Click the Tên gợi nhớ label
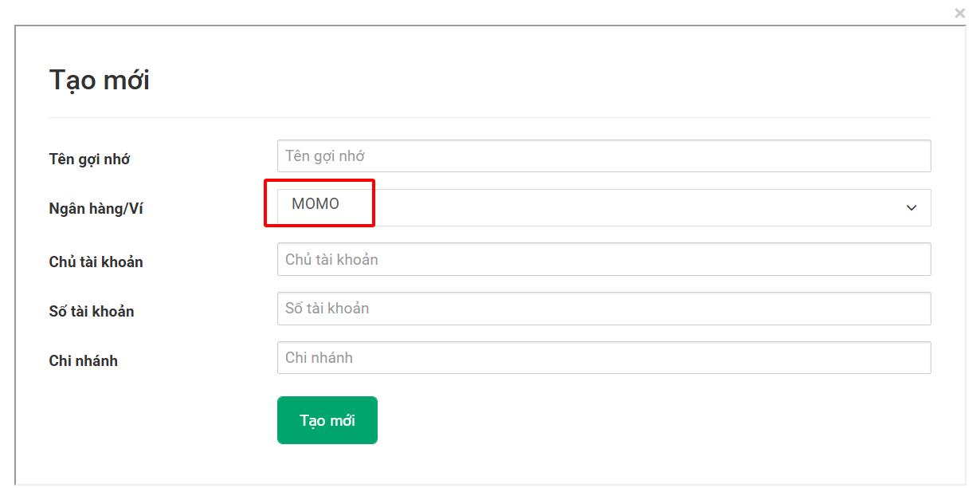Image resolution: width=980 pixels, height=488 pixels. 90,159
